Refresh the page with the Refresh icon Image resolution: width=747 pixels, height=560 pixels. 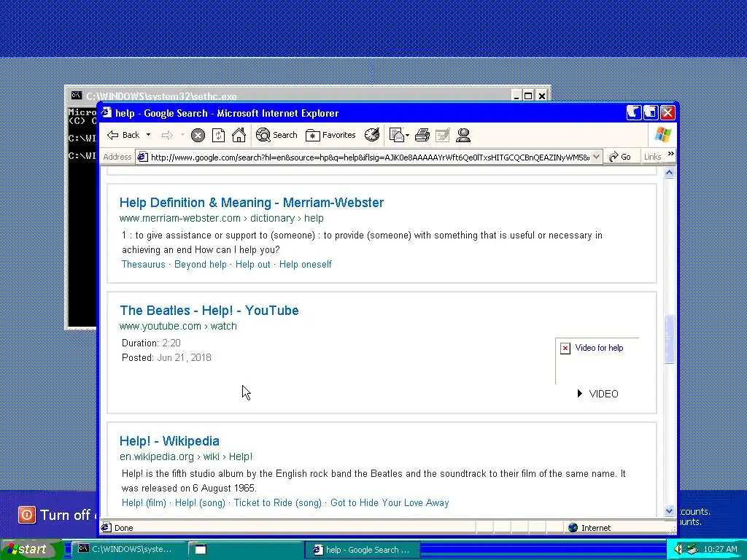pos(218,136)
